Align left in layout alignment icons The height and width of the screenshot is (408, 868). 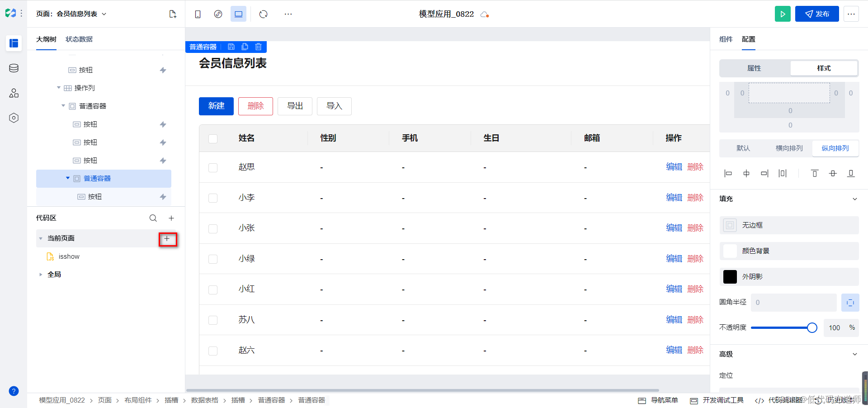coord(728,173)
